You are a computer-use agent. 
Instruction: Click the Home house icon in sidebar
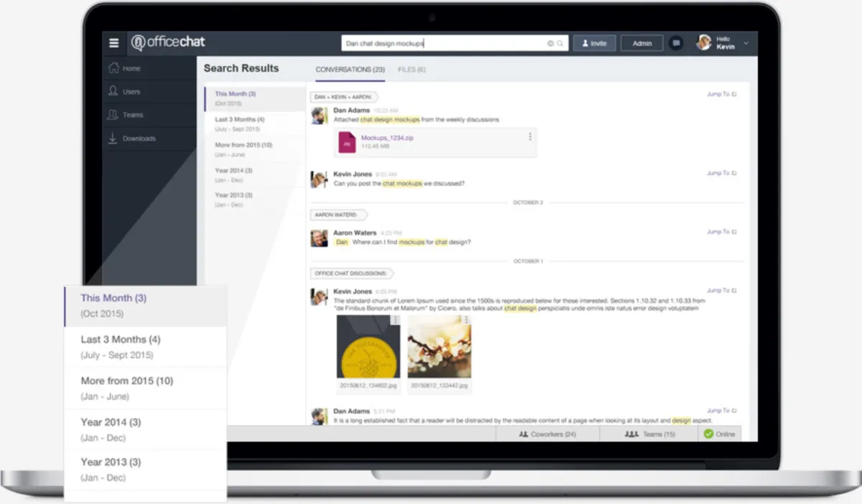coord(113,67)
